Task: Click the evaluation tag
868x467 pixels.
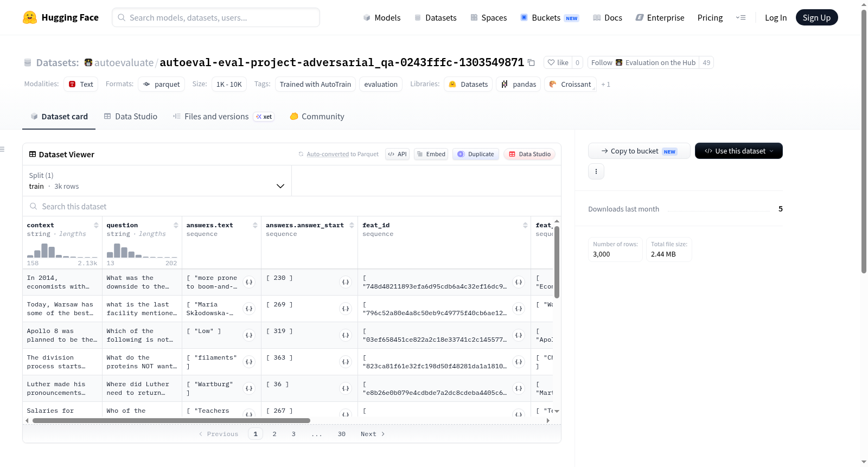Action: tap(381, 84)
